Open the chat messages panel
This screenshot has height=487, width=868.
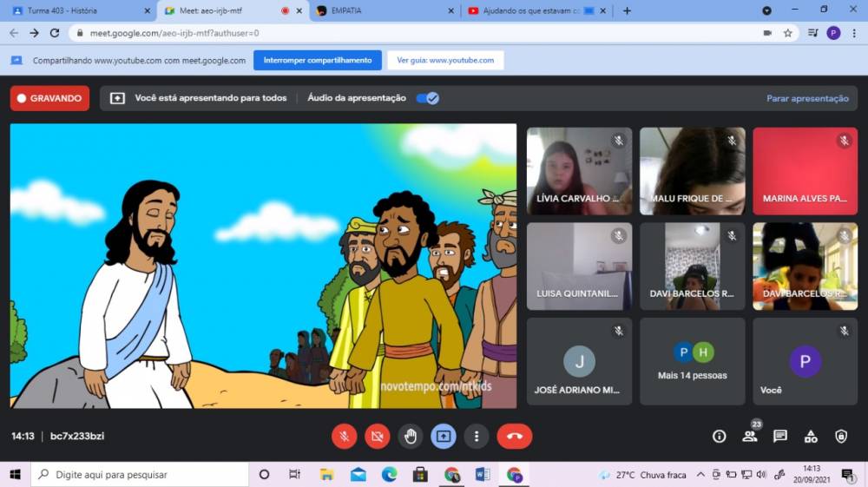point(779,436)
